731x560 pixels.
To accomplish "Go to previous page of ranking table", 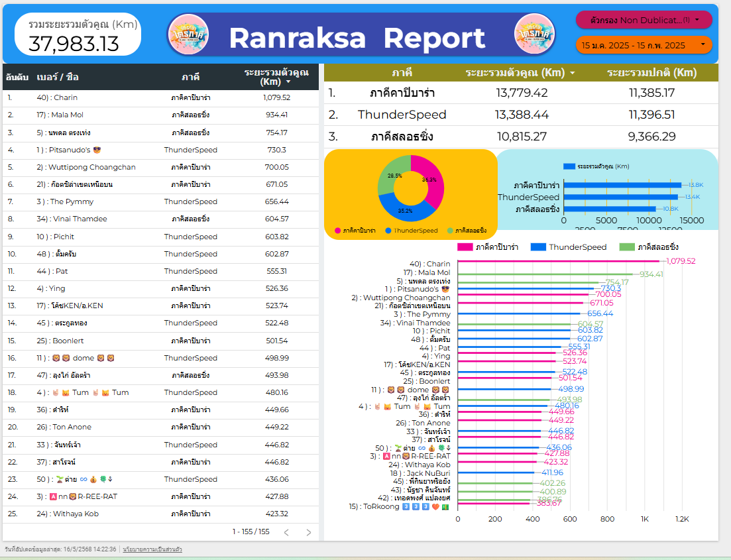I will click(x=286, y=532).
